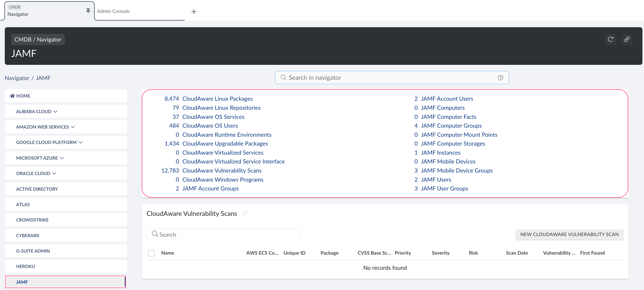Click the Navigator breadcrumb link
Image resolution: width=644 pixels, height=290 pixels.
(x=17, y=78)
